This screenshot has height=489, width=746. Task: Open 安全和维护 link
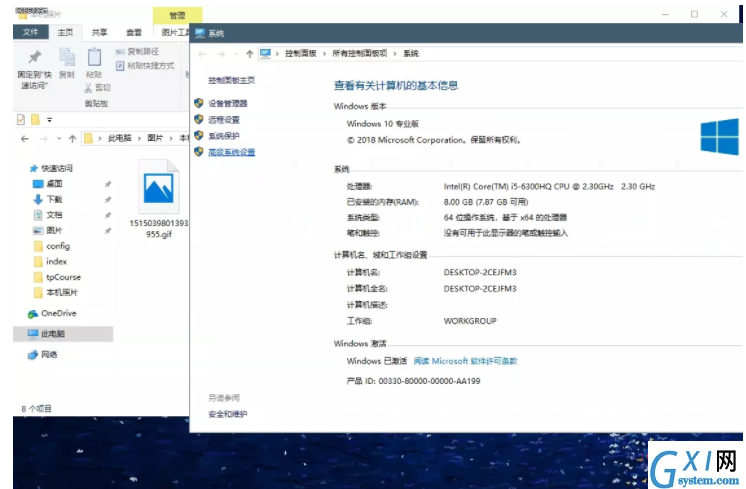pos(227,414)
